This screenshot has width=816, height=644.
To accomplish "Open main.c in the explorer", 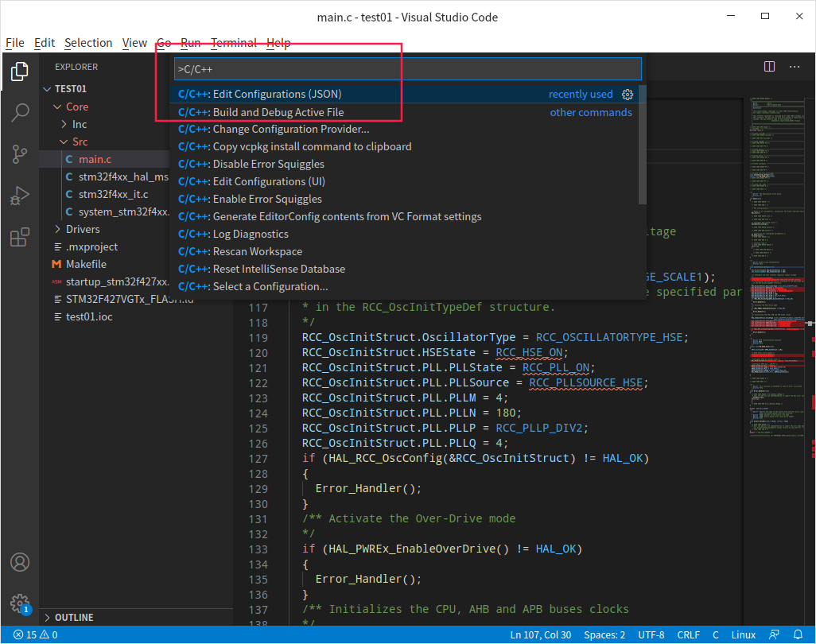I will point(95,159).
